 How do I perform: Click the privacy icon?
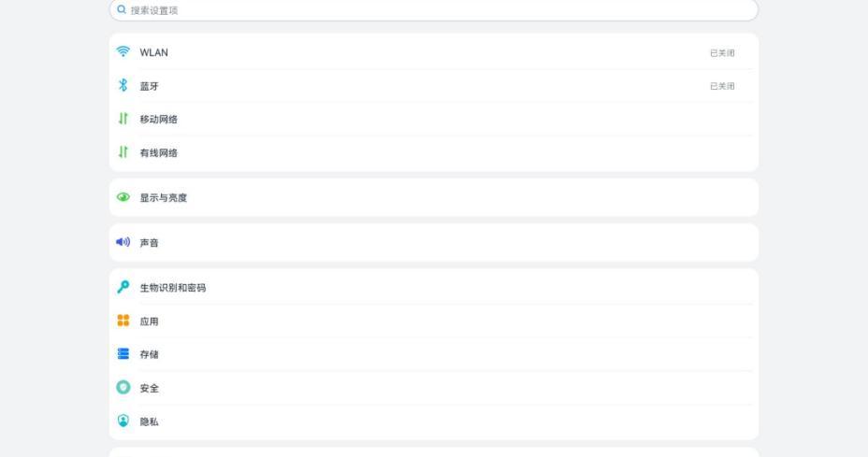[x=123, y=421]
